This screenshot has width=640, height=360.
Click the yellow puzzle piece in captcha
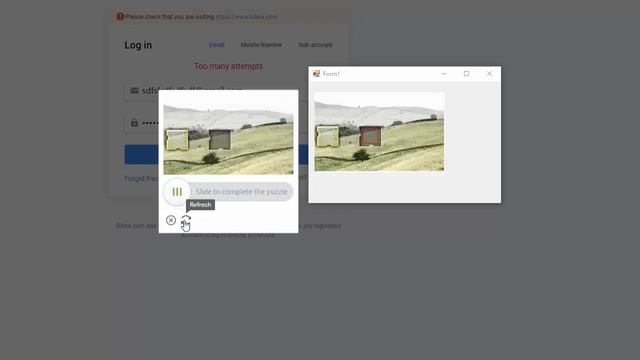click(177, 139)
